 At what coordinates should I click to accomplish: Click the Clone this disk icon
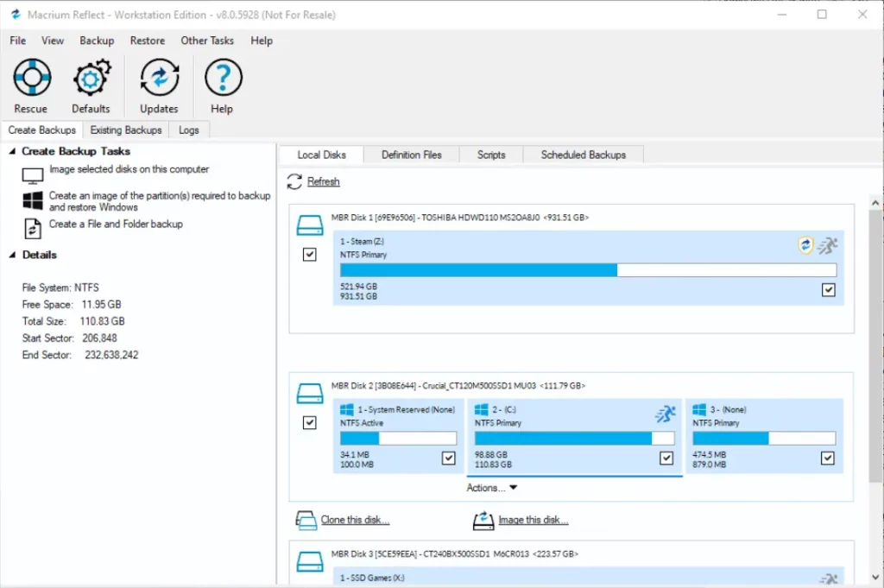click(306, 520)
